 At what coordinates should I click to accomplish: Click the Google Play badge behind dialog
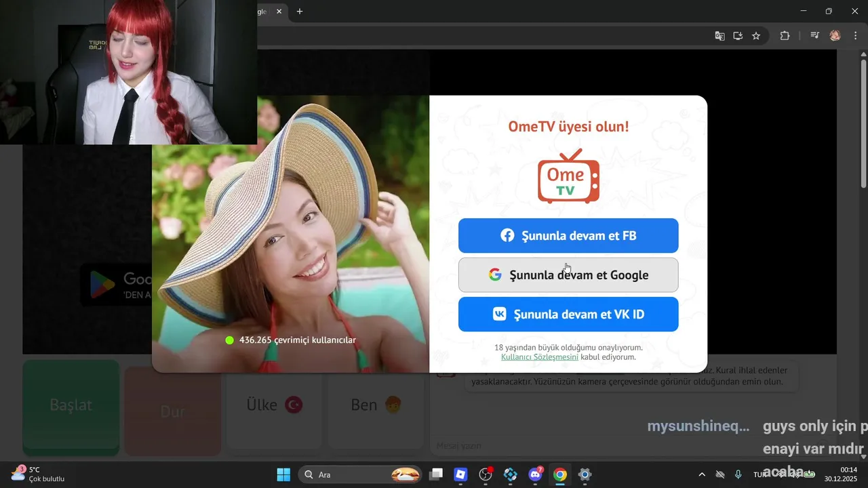coord(117,285)
